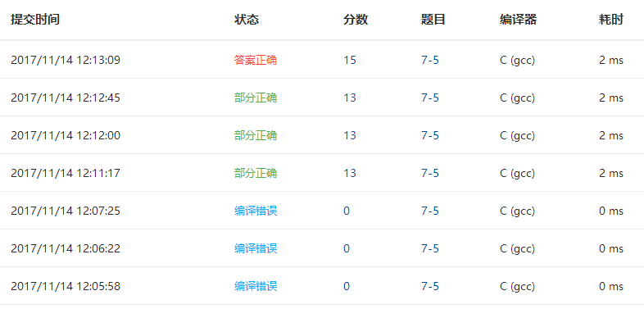This screenshot has width=644, height=309.
Task: Click 0 ms in the 12:07:25 row
Action: [611, 211]
